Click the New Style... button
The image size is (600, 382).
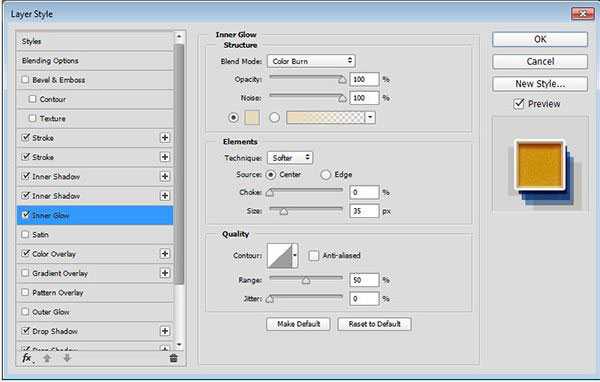click(540, 84)
